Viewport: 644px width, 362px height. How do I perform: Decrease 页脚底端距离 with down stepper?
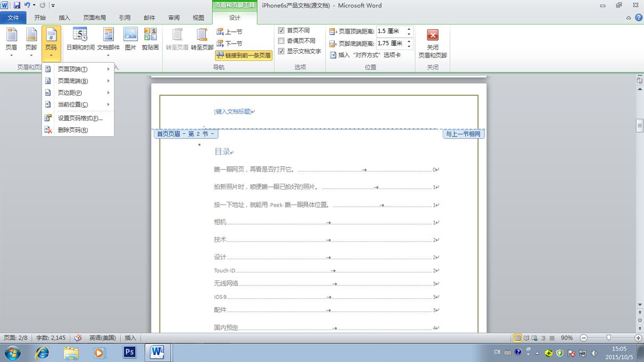click(x=409, y=46)
